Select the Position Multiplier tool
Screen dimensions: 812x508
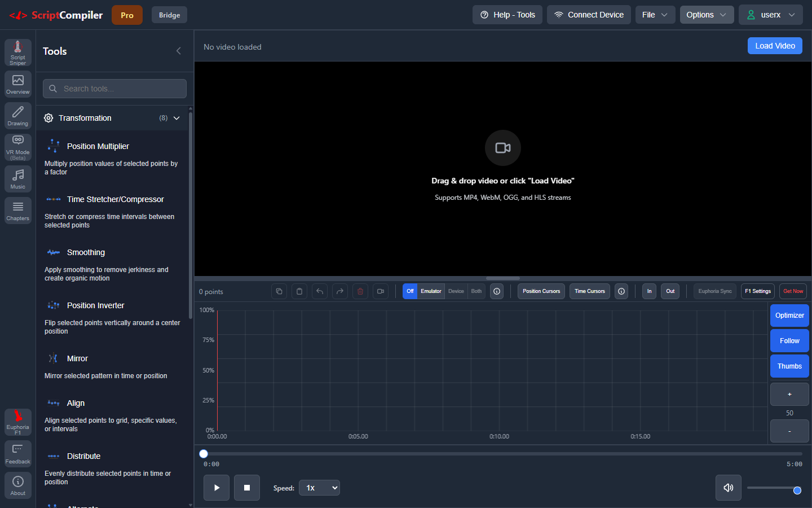click(112, 158)
